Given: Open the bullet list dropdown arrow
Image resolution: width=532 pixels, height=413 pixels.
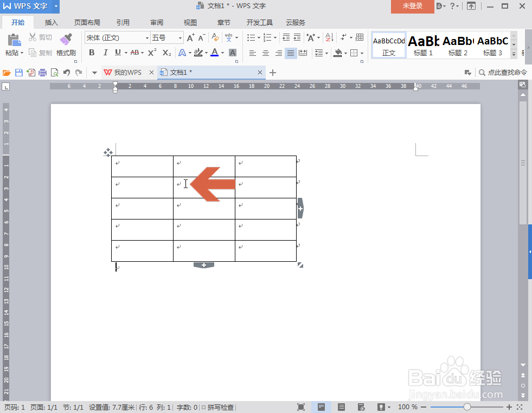Looking at the screenshot, I should click(259, 37).
